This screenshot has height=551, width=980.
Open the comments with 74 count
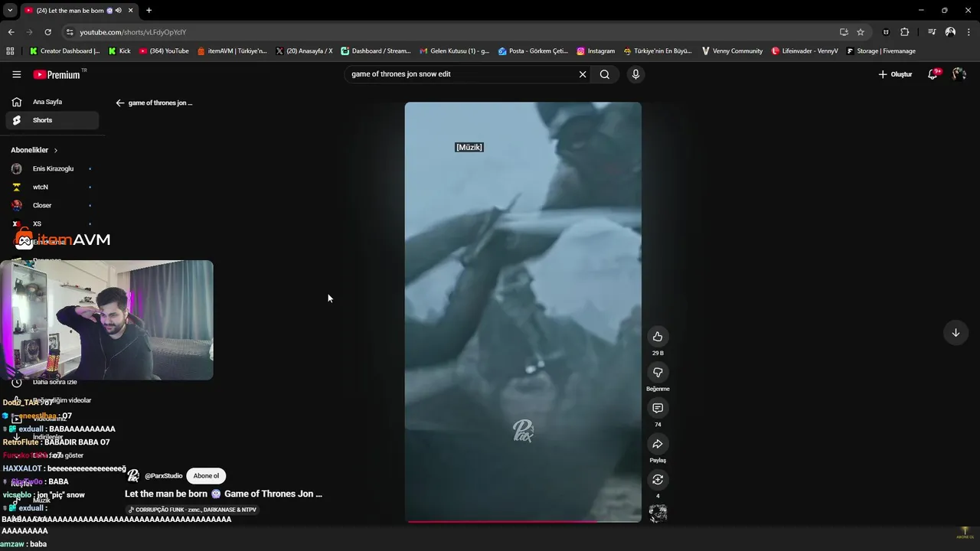point(658,408)
